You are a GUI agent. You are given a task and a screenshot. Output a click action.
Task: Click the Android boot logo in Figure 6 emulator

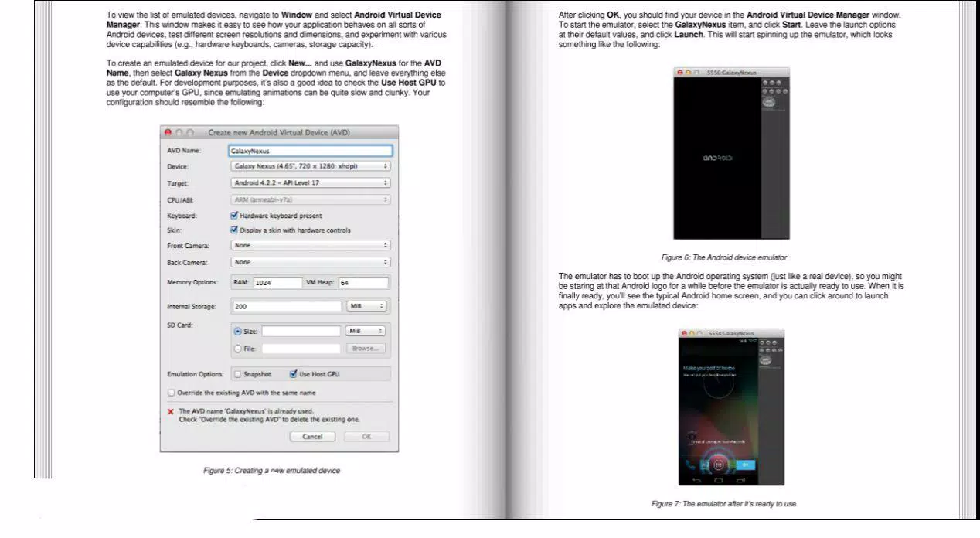[x=717, y=158]
